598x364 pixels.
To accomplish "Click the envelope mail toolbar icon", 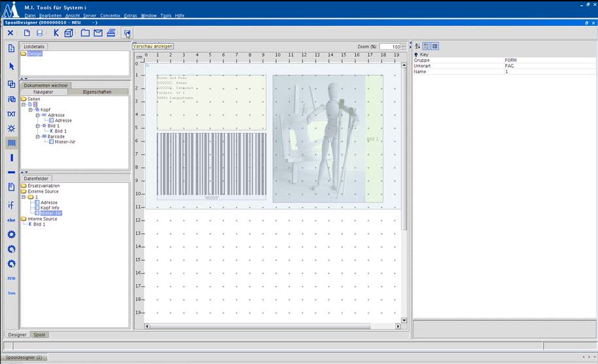I will click(x=98, y=33).
